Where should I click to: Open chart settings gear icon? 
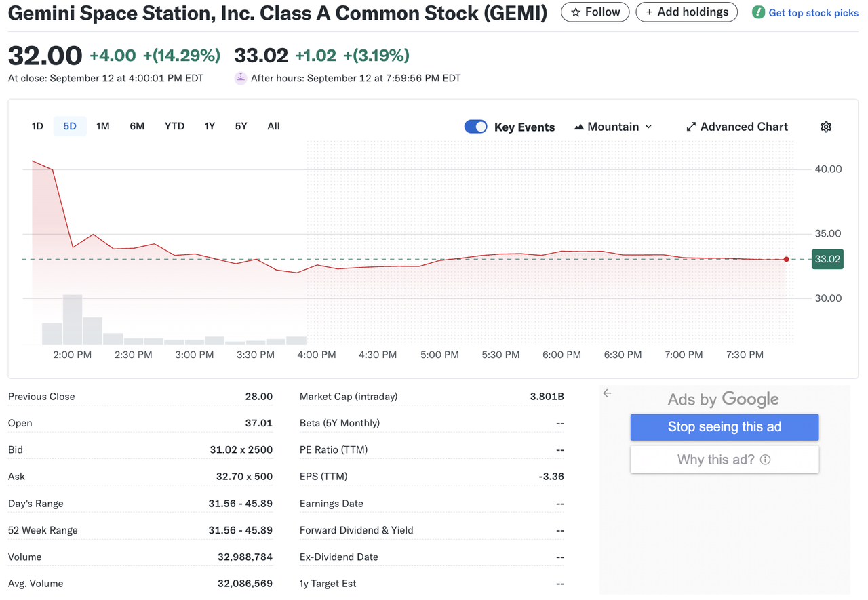click(825, 127)
